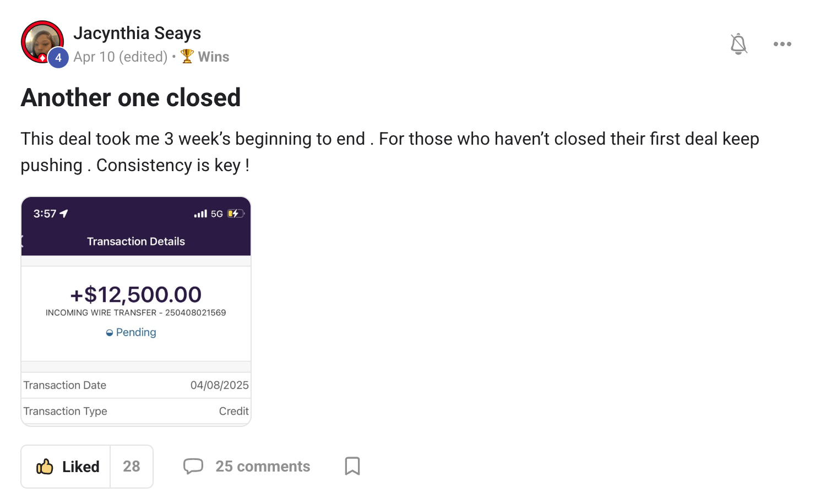Click the level 4 badge
Viewport: 826px width, 504px height.
(58, 58)
